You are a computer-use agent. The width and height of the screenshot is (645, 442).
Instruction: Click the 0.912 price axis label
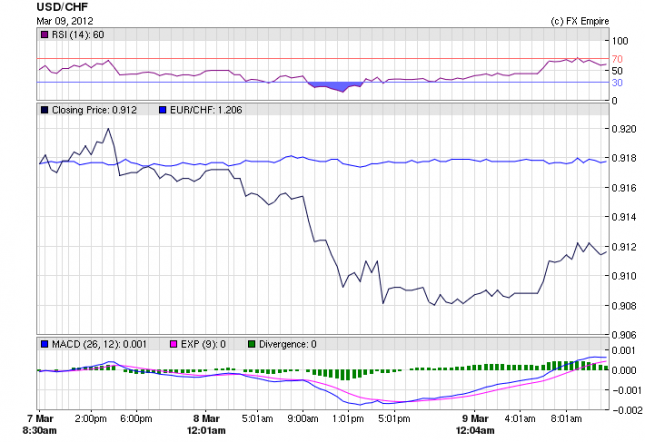[x=624, y=247]
